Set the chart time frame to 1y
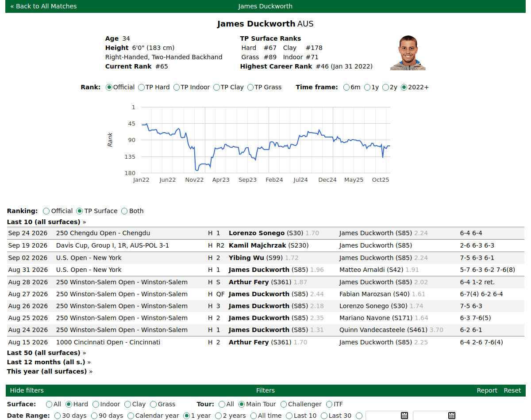The height and width of the screenshot is (420, 531). 367,87
